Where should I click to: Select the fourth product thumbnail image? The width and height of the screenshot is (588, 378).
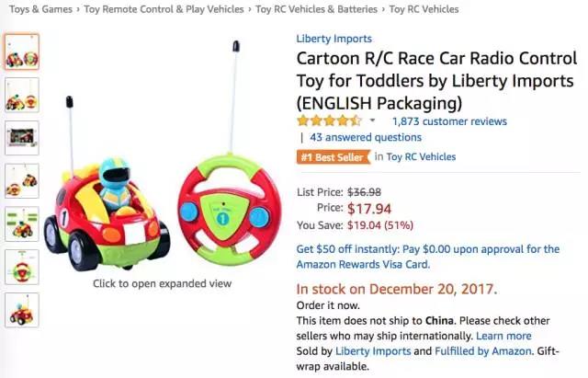[x=22, y=180]
